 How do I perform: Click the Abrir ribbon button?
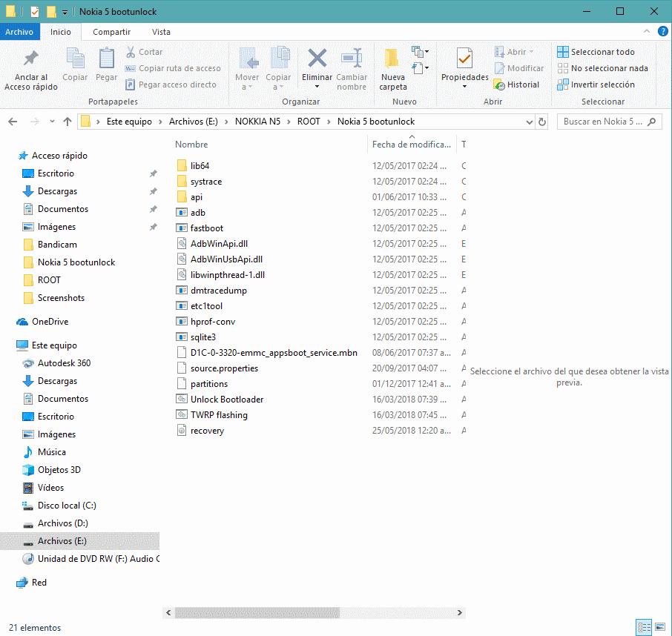click(514, 52)
